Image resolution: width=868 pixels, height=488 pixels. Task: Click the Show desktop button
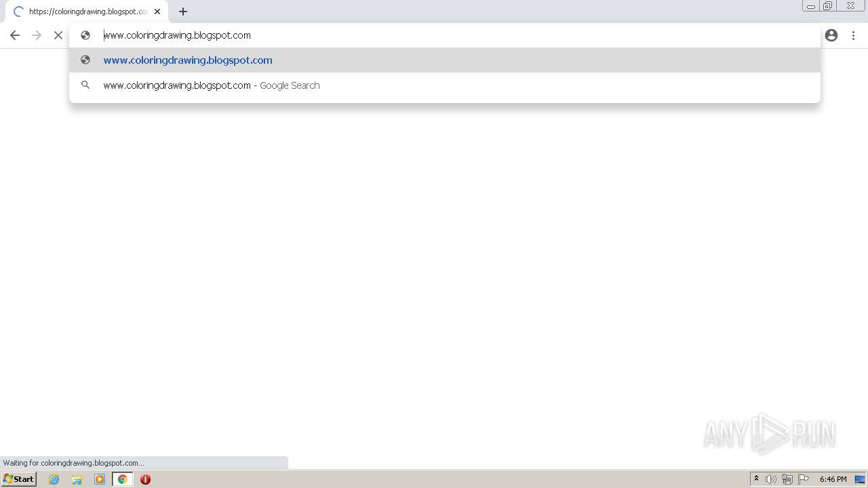point(860,479)
